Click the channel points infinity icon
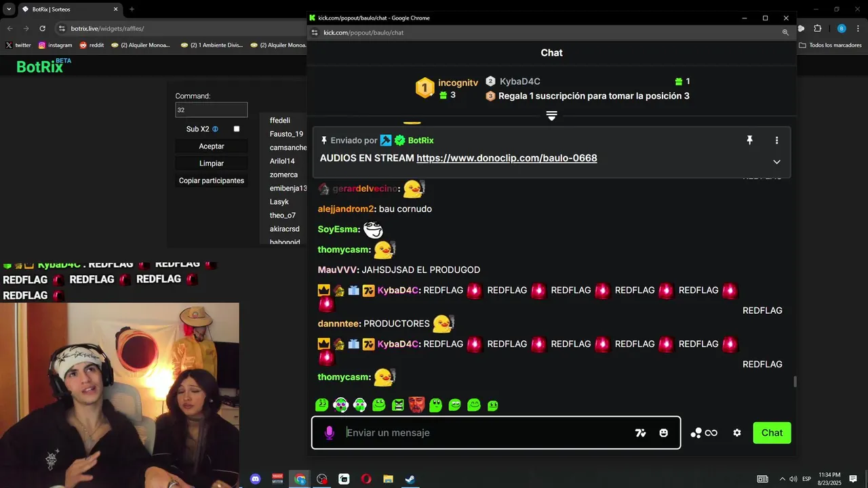This screenshot has width=868, height=488. coord(711,433)
